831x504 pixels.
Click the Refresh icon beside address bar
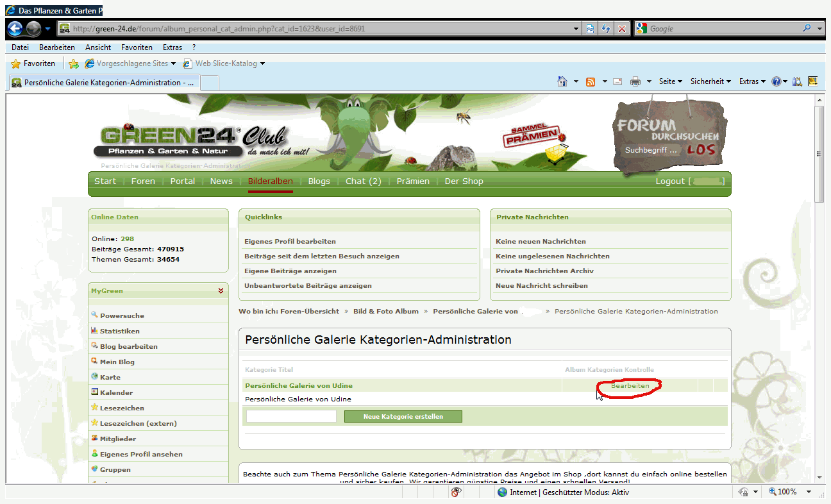[606, 29]
